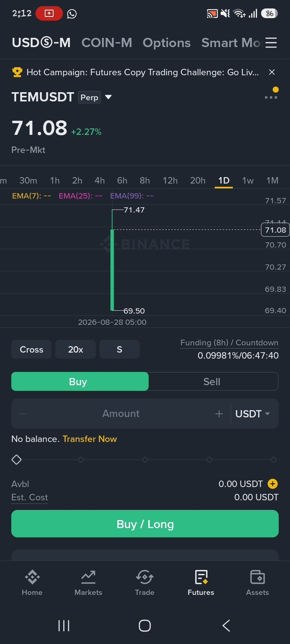Screen dimensions: 290x644
Task: Open the 20x leverage selector
Action: pos(75,349)
